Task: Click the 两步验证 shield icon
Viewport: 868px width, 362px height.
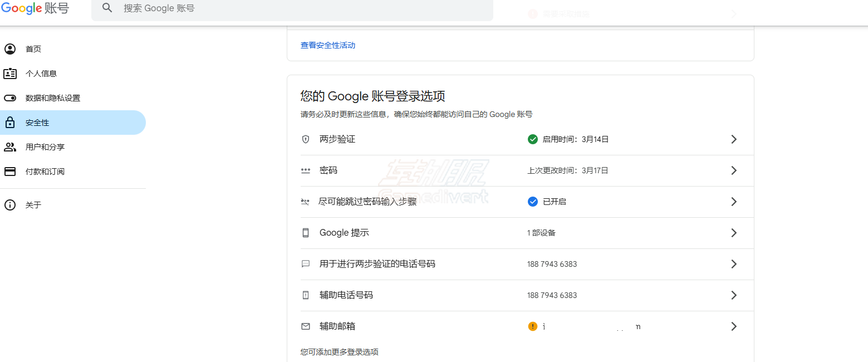Action: (x=305, y=139)
